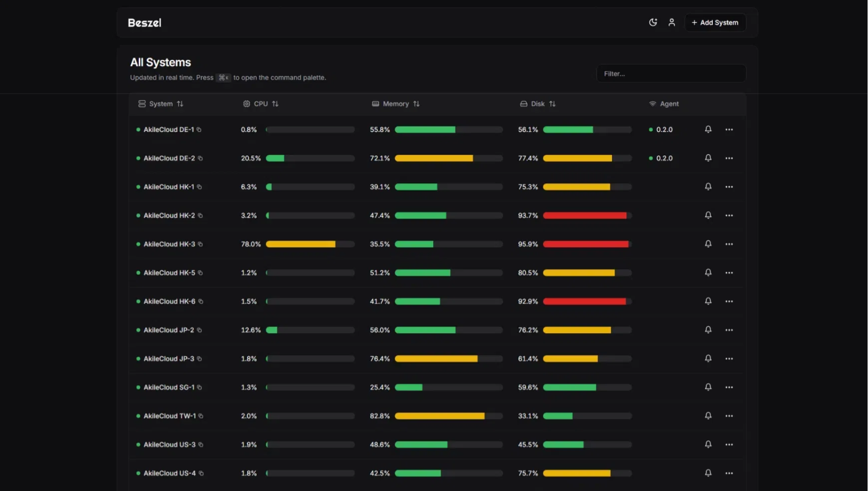The image size is (868, 491).
Task: Sort by Memory column
Action: (395, 104)
